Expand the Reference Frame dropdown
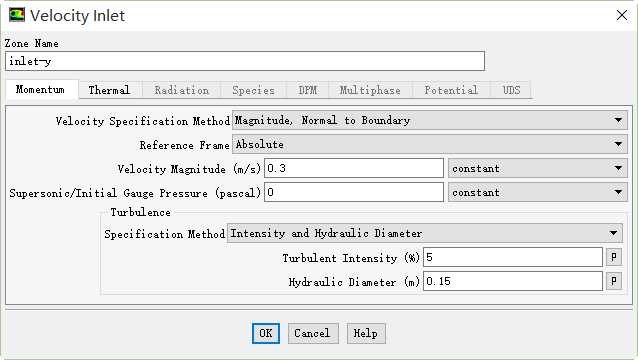Screen dimensions: 638x360 click(429, 144)
